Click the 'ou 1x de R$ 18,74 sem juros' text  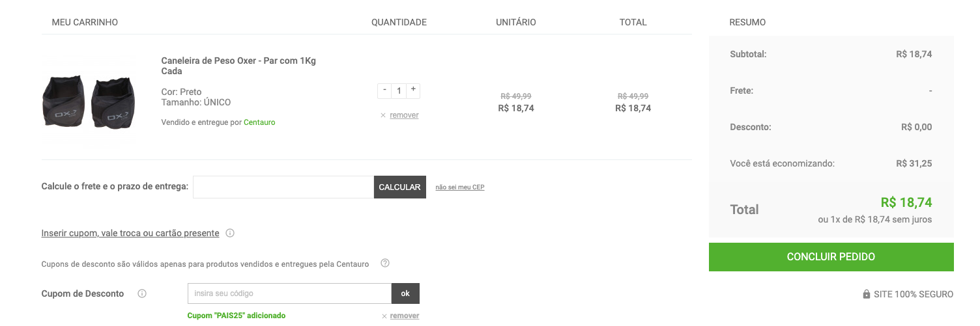(x=875, y=219)
